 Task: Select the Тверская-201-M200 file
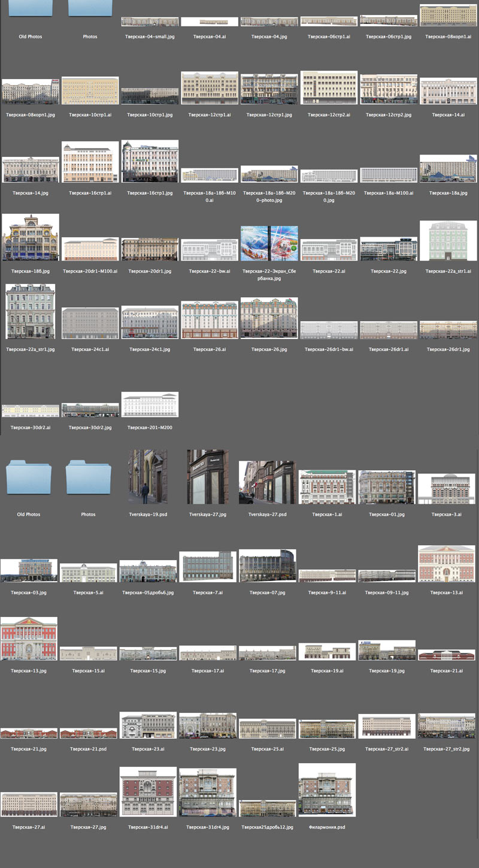coord(150,404)
